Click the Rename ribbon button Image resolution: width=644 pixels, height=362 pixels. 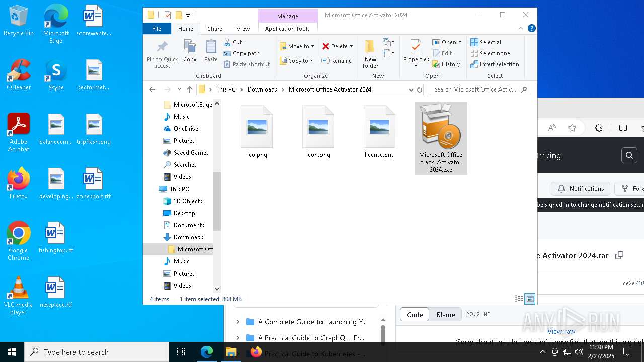pos(337,61)
